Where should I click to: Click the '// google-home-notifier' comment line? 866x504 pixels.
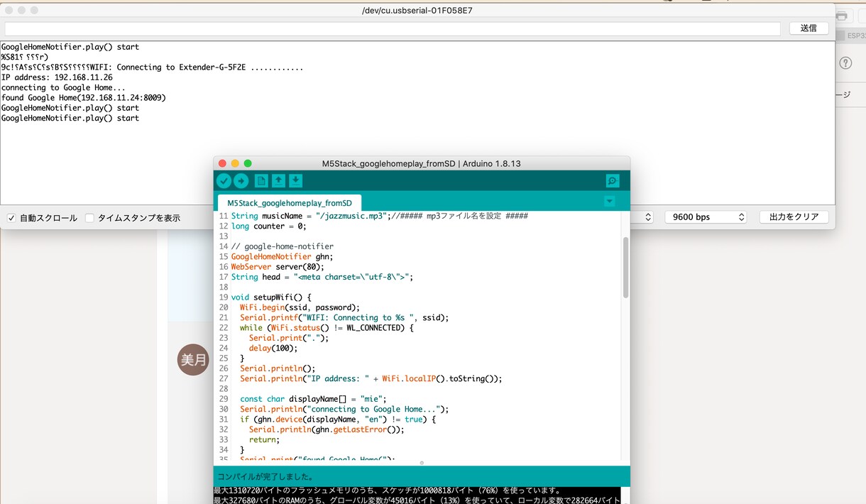[283, 246]
